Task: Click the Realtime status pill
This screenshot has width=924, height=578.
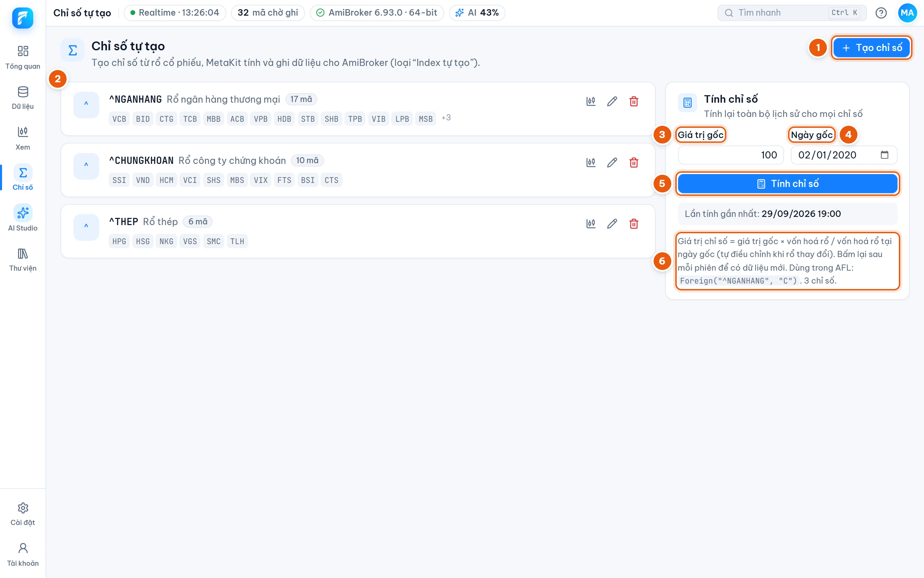Action: coord(175,13)
